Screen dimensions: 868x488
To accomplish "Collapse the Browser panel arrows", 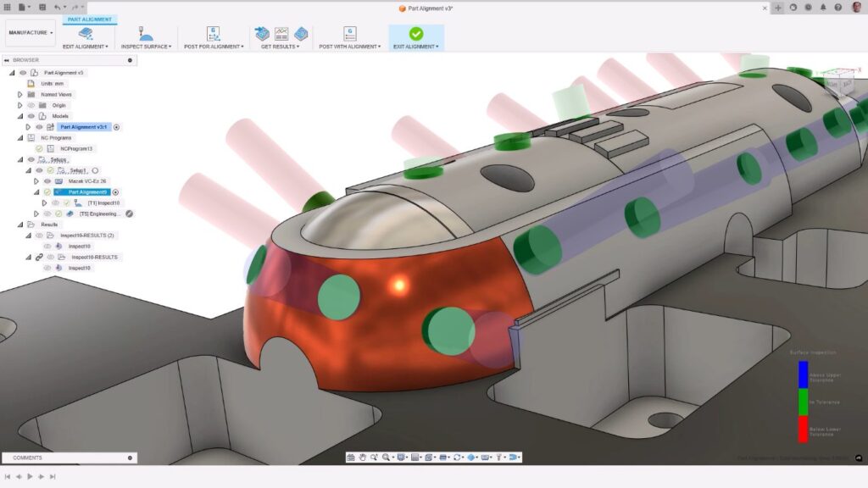I will click(7, 60).
